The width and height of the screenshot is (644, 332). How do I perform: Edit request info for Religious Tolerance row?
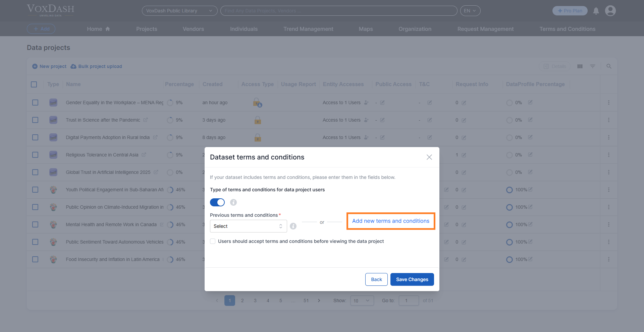[464, 155]
